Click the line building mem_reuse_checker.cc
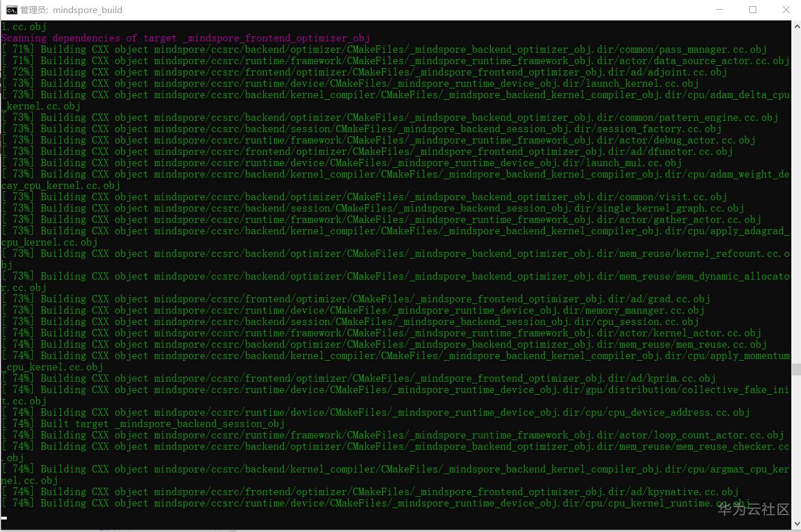Image resolution: width=801 pixels, height=532 pixels. click(x=395, y=446)
